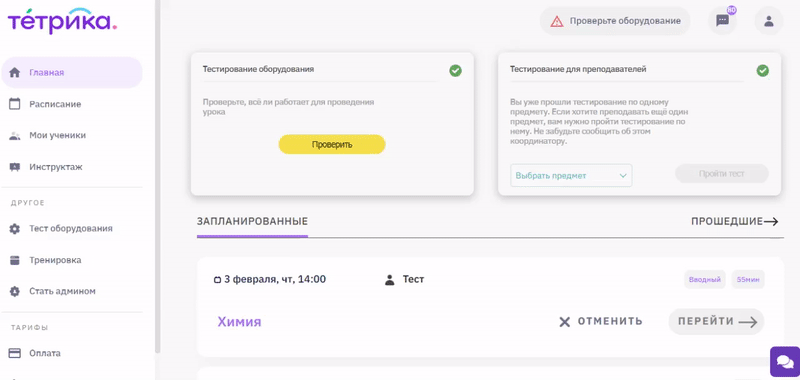Open Тест оборудования menu item
800x380 pixels.
pyautogui.click(x=72, y=229)
